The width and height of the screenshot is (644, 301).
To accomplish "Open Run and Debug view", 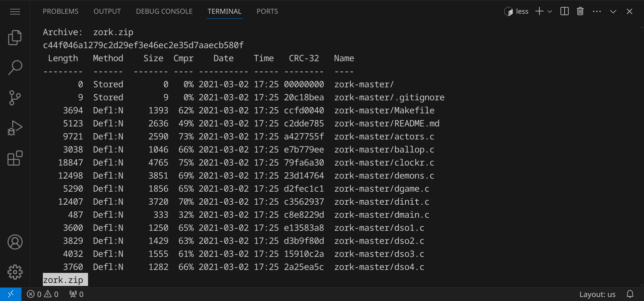I will 15,128.
